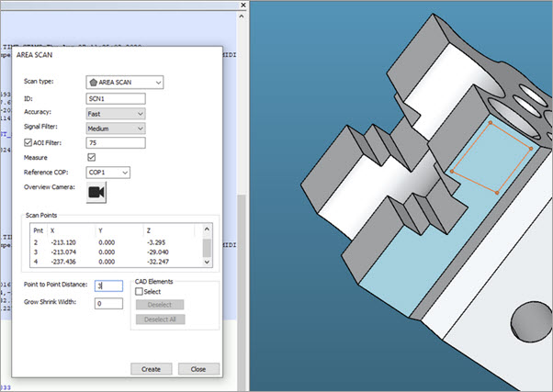Disable the AOI Filter checkbox
Viewport: 553px width, 392px height.
pos(28,142)
